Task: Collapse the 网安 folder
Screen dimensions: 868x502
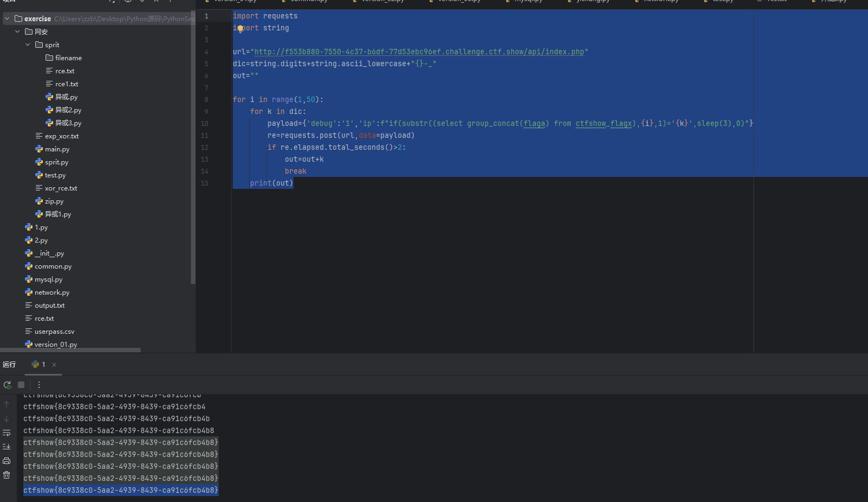Action: click(17, 31)
